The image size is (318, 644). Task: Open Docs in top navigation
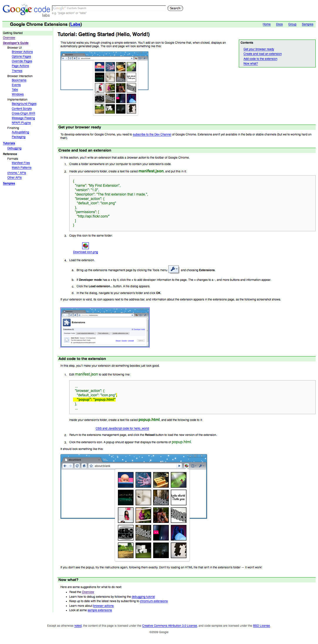point(279,24)
